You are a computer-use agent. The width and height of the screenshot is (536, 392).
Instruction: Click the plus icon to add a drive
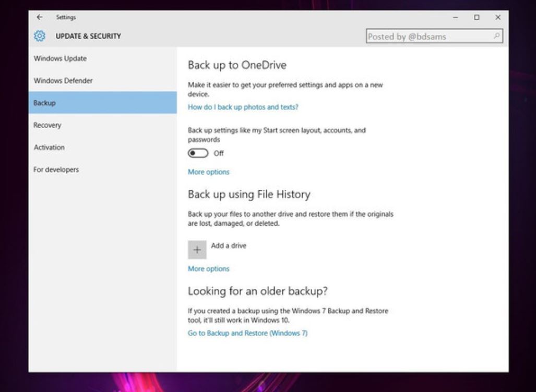[197, 250]
